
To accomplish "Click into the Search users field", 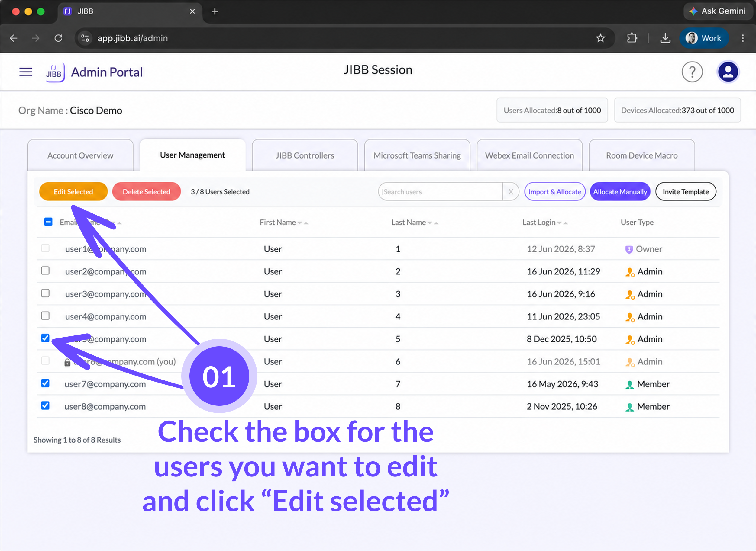I will 440,192.
